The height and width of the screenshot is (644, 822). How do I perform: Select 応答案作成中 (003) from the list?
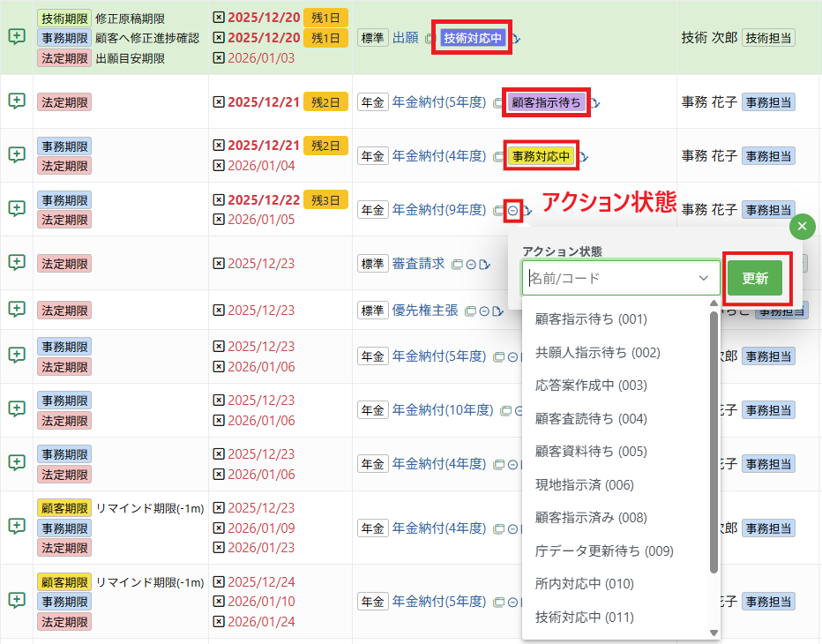point(591,386)
